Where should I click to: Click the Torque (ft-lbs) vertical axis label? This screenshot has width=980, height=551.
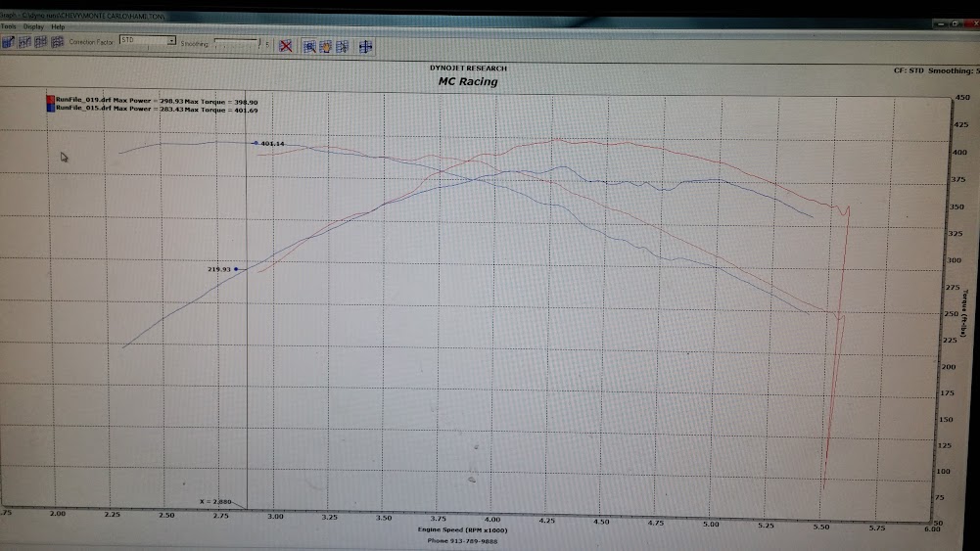[x=965, y=313]
